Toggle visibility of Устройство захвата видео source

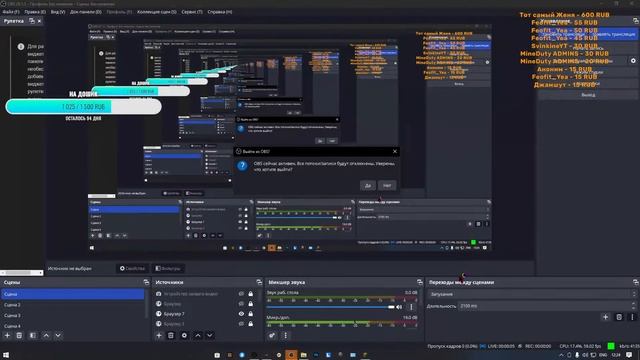pyautogui.click(x=241, y=294)
